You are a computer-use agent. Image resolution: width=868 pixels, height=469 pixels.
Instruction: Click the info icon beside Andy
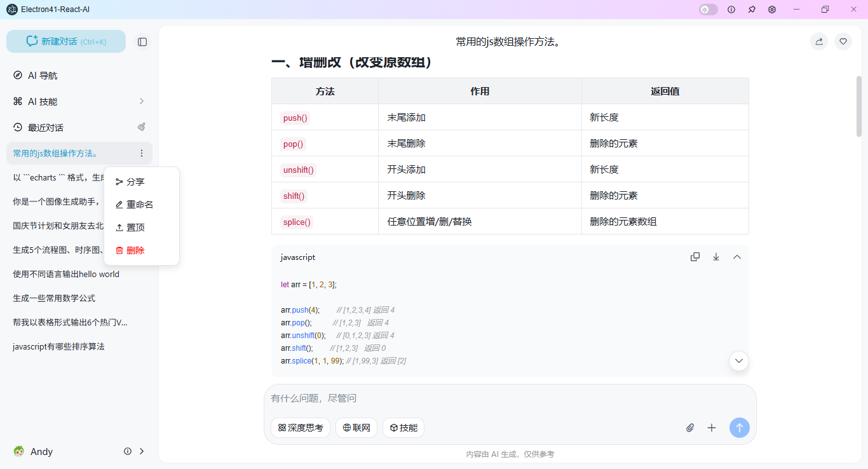coord(128,451)
